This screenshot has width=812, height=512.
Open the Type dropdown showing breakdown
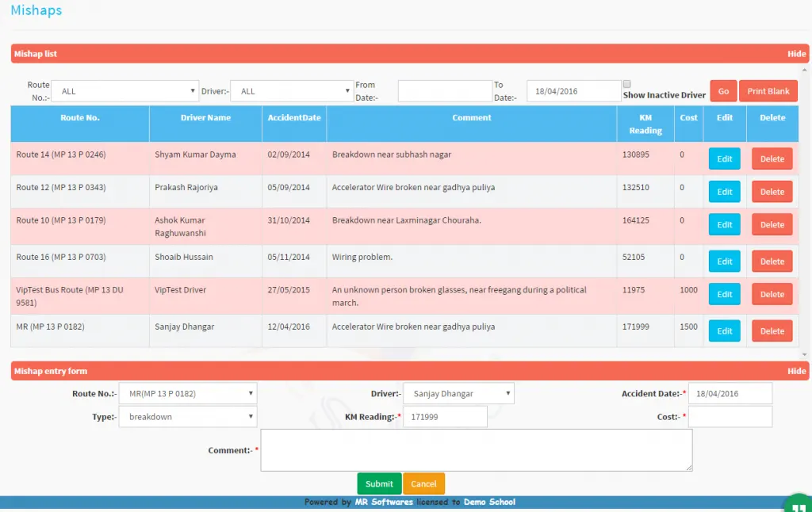pyautogui.click(x=187, y=417)
